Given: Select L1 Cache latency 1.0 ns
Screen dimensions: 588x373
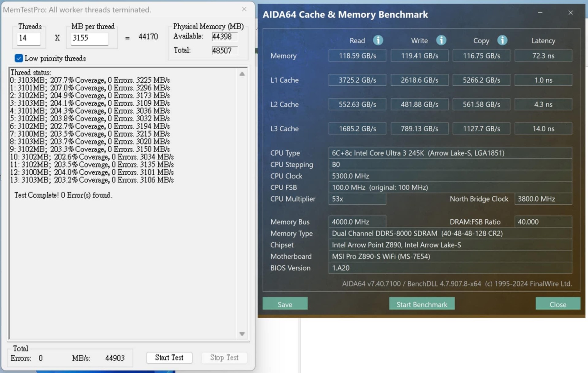Looking at the screenshot, I should [x=543, y=80].
